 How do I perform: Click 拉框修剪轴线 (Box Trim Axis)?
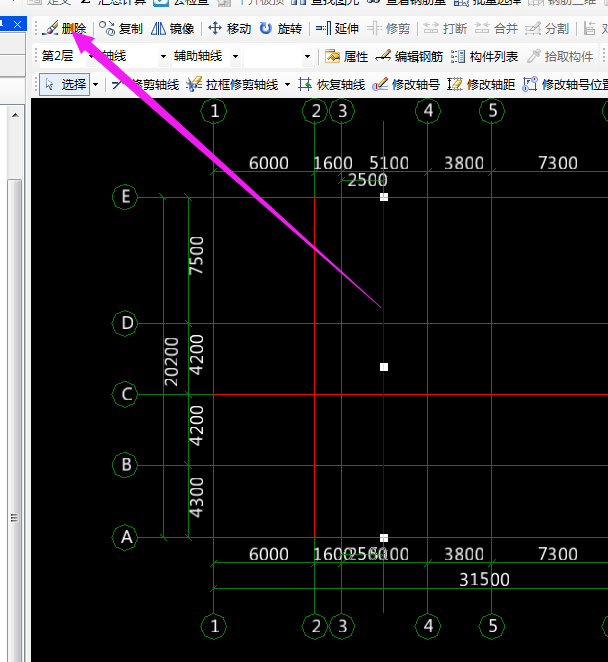[232, 84]
